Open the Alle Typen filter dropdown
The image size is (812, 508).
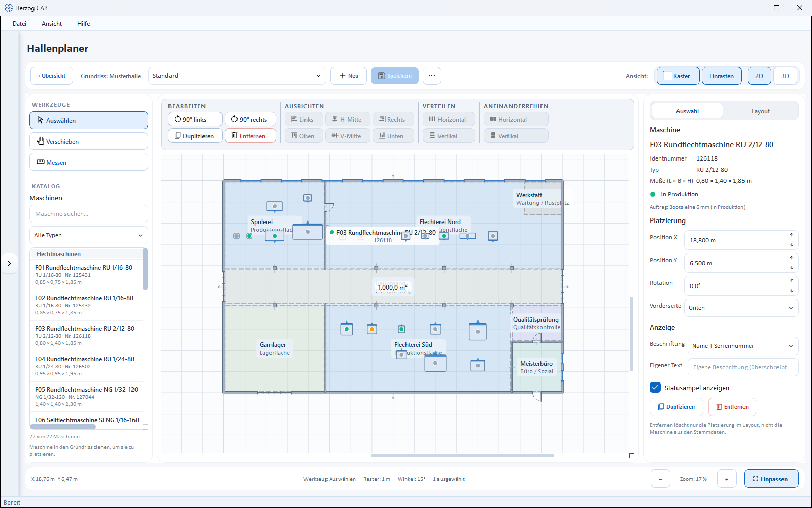89,235
